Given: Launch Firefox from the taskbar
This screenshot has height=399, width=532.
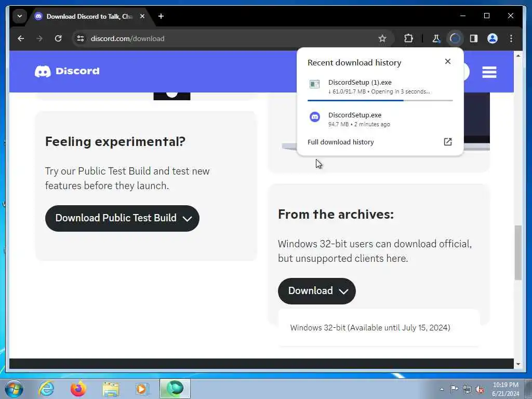Looking at the screenshot, I should (78, 389).
